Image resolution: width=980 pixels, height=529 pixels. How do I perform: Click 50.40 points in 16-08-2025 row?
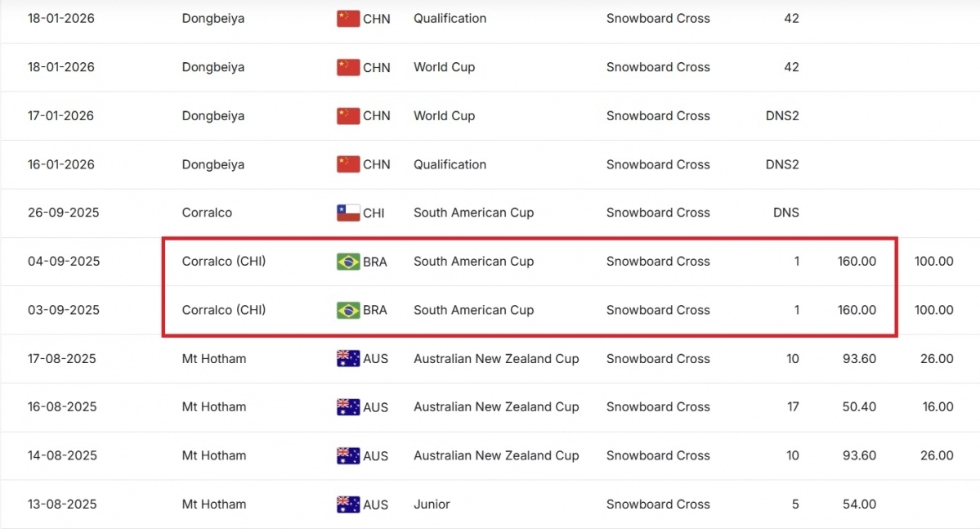tap(857, 407)
